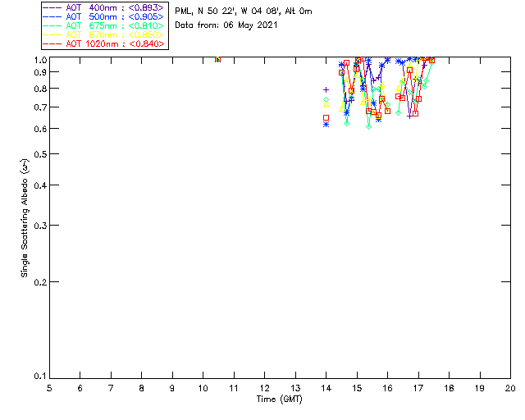Image resolution: width=525 pixels, height=420 pixels.
Task: Click the isolated green diamond marker at 14h
Action: coord(326,100)
